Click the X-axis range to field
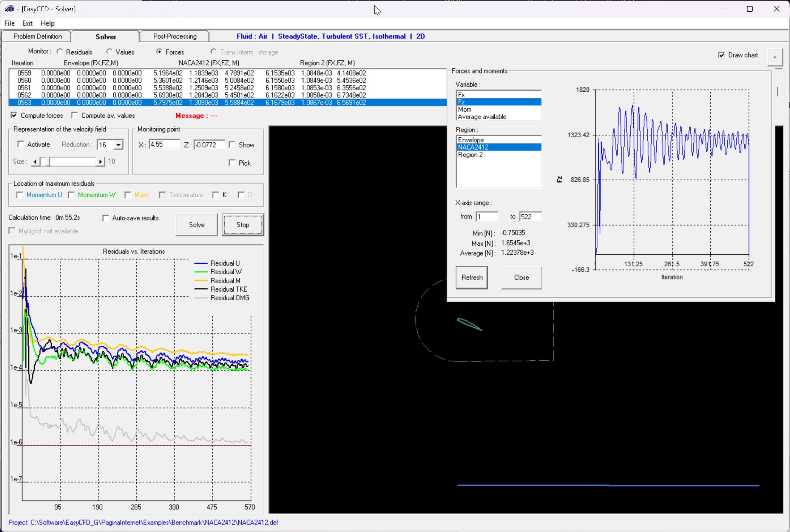The height and width of the screenshot is (532, 790). (x=531, y=217)
